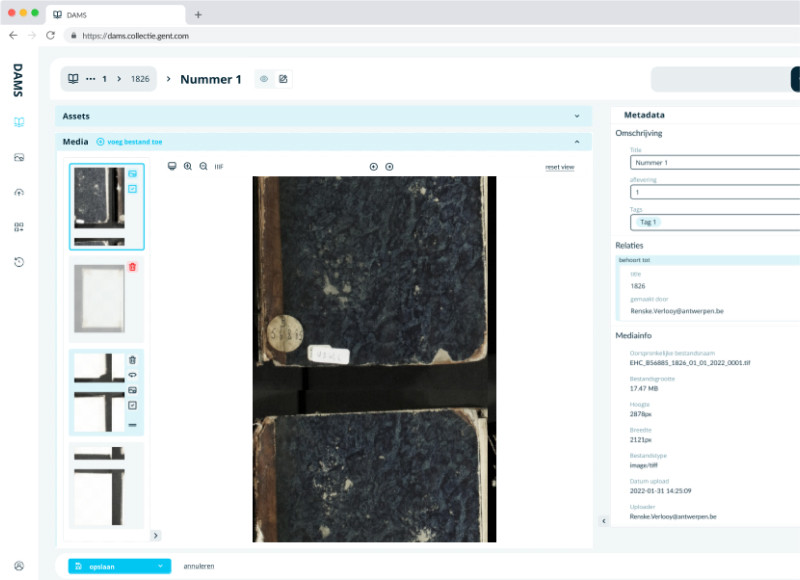The image size is (800, 580).
Task: Open the history icon in left sidebar
Action: tap(19, 262)
